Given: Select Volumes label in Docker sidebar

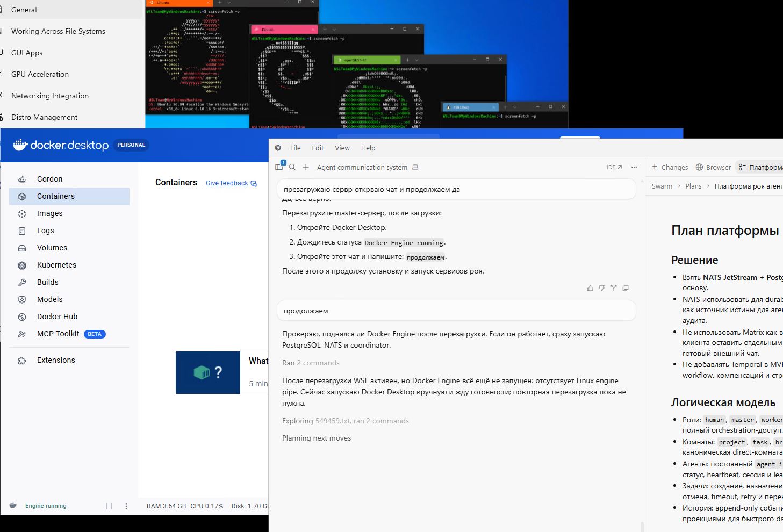Looking at the screenshot, I should (x=52, y=248).
